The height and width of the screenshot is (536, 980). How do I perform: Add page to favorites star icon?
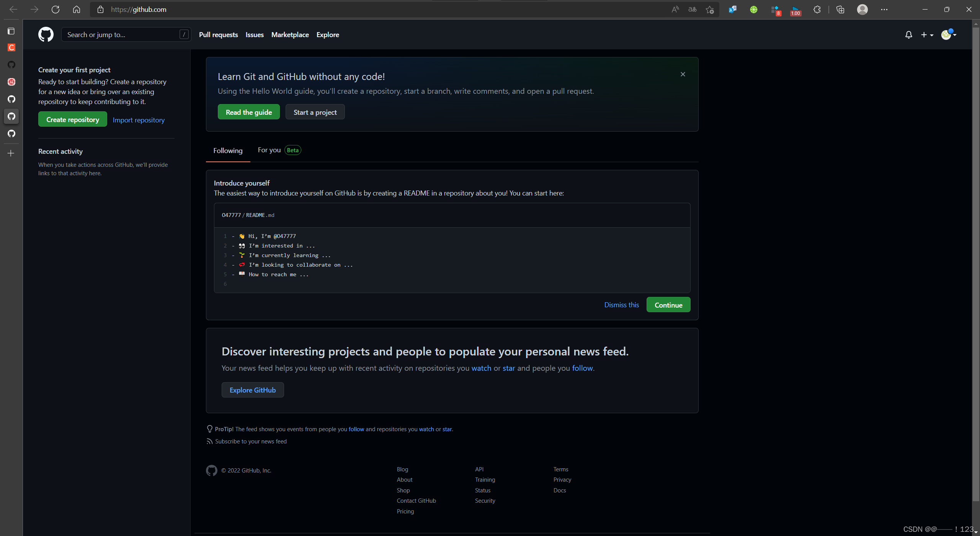click(710, 10)
